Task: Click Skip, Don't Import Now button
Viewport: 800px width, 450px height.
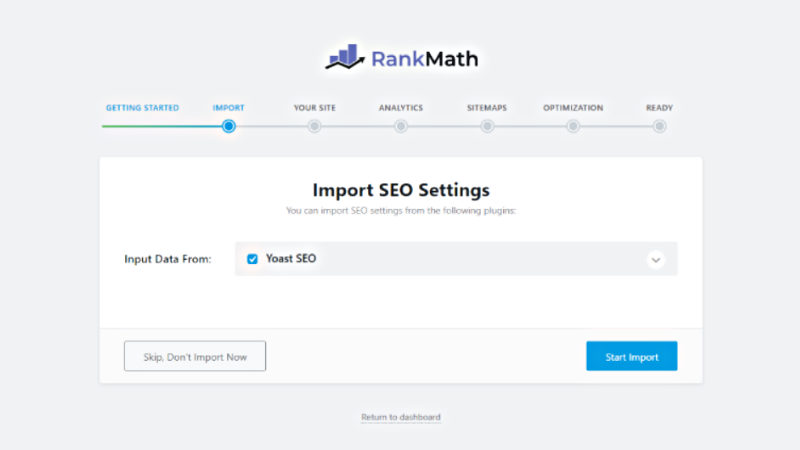Action: click(x=195, y=356)
